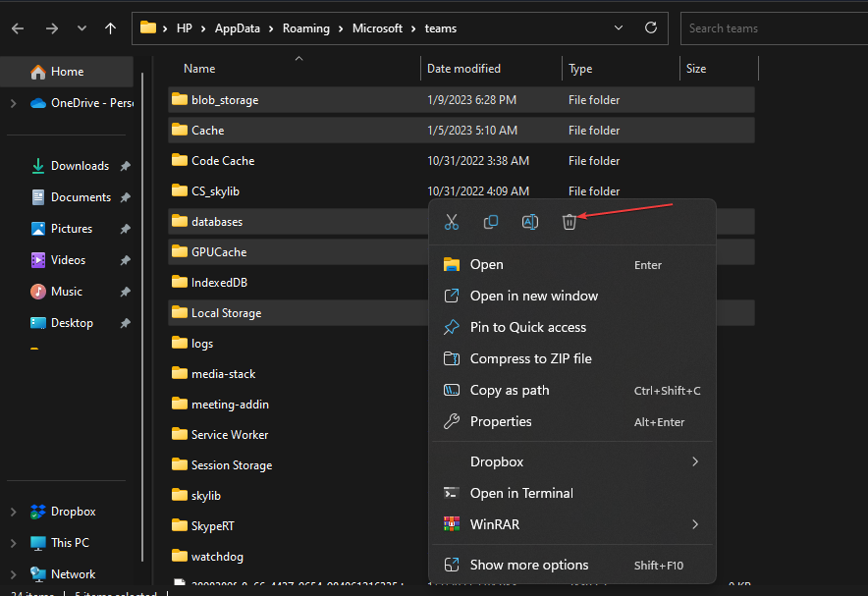This screenshot has width=868, height=596.
Task: Open Dropbox in navigation pane
Action: coord(63,512)
